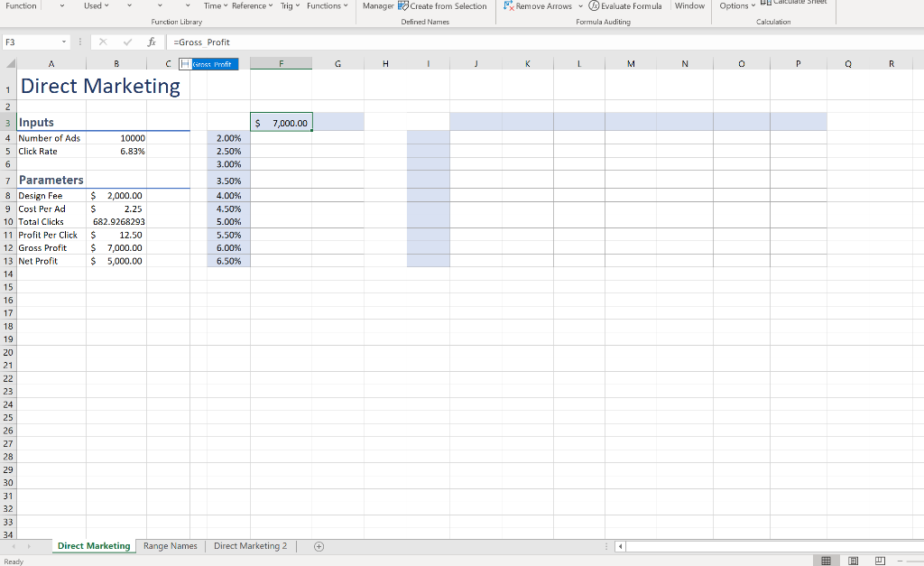This screenshot has width=924, height=566.
Task: Select the 4.50% cell
Action: click(x=228, y=209)
